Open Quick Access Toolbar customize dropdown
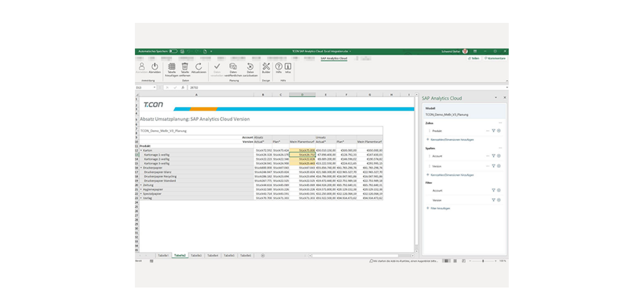644x303 pixels. pos(211,51)
